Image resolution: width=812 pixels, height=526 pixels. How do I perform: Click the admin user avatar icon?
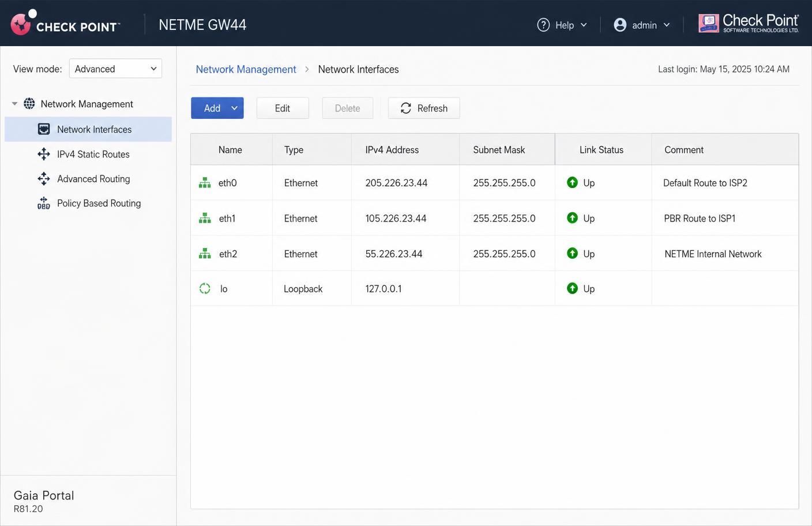[x=620, y=25]
